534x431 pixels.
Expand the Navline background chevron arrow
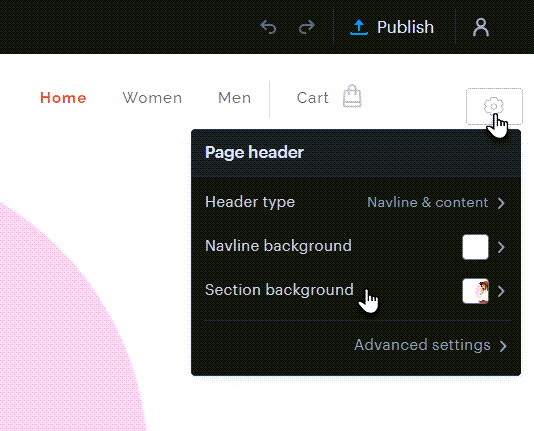[501, 247]
